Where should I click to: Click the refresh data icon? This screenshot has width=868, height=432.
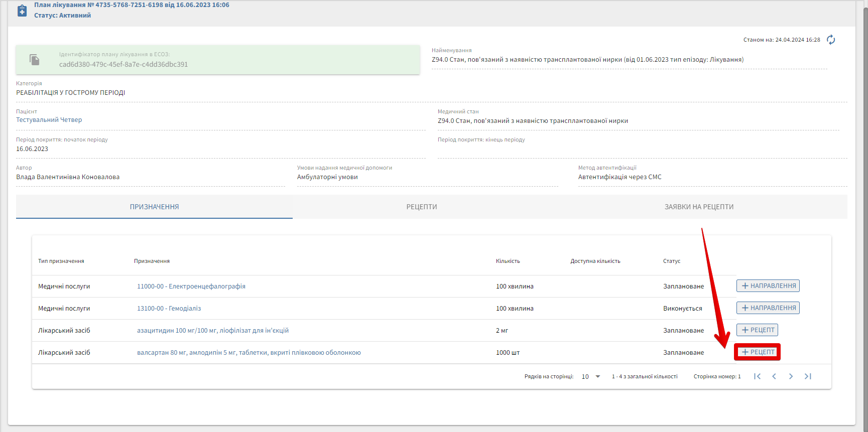[831, 40]
